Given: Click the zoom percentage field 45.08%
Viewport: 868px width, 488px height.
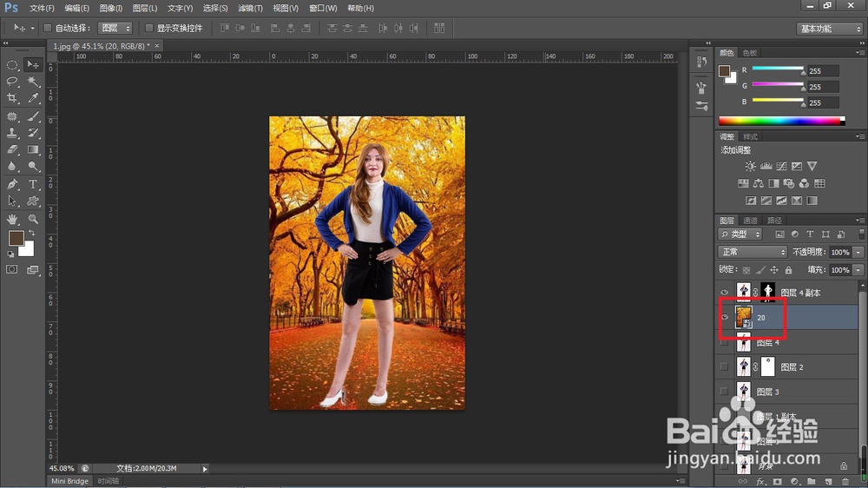Looking at the screenshot, I should tap(62, 469).
